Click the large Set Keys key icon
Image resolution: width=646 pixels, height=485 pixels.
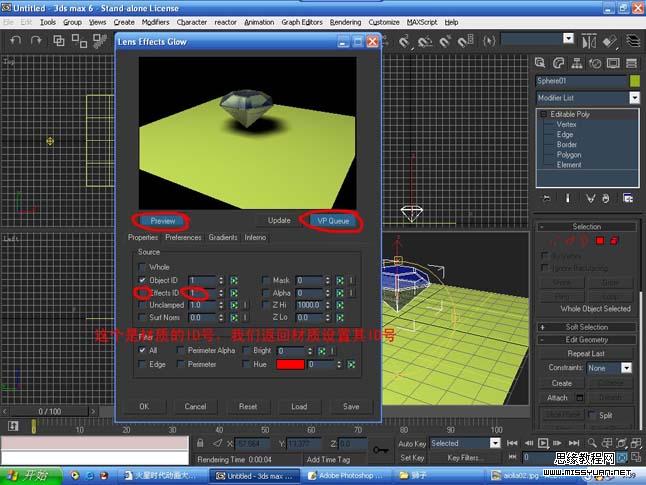pyautogui.click(x=381, y=450)
